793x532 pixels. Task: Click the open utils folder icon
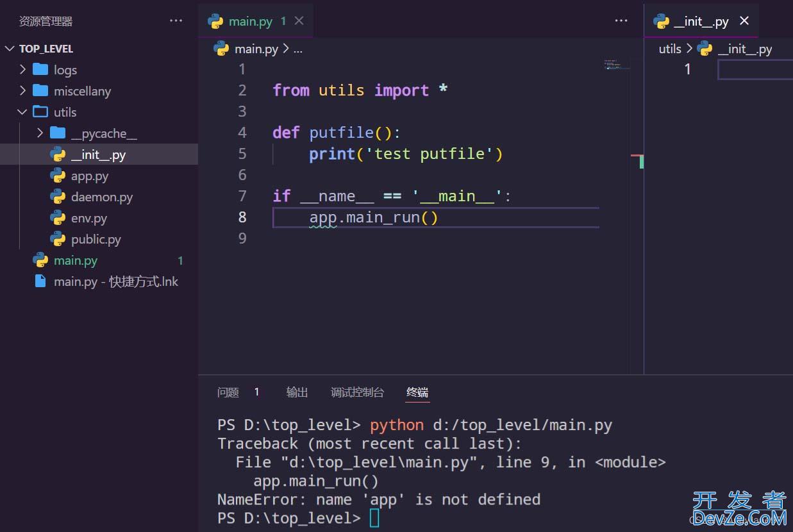point(40,112)
